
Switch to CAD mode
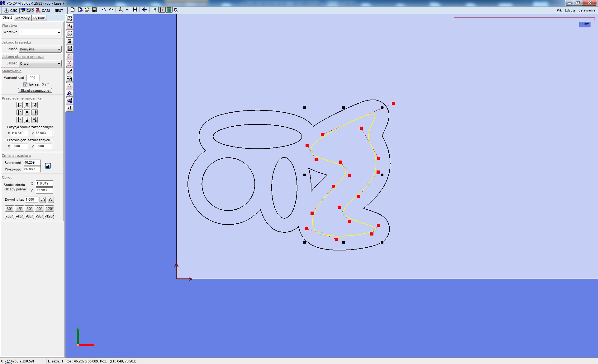tap(27, 11)
